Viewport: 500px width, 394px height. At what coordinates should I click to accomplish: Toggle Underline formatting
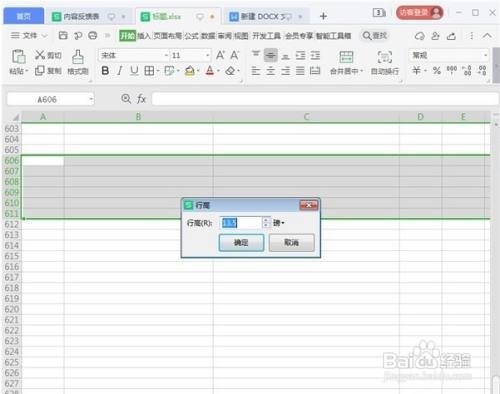tap(134, 71)
